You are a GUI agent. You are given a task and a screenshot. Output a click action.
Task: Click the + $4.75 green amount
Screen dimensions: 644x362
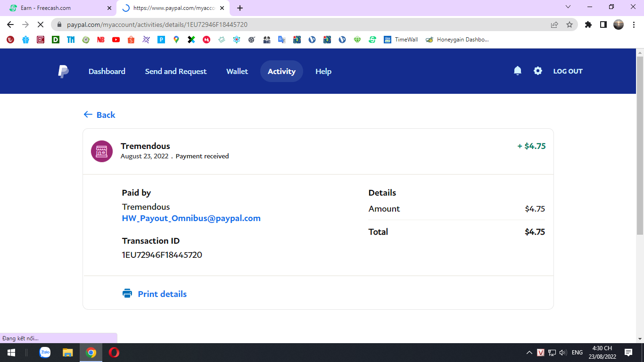click(x=531, y=146)
